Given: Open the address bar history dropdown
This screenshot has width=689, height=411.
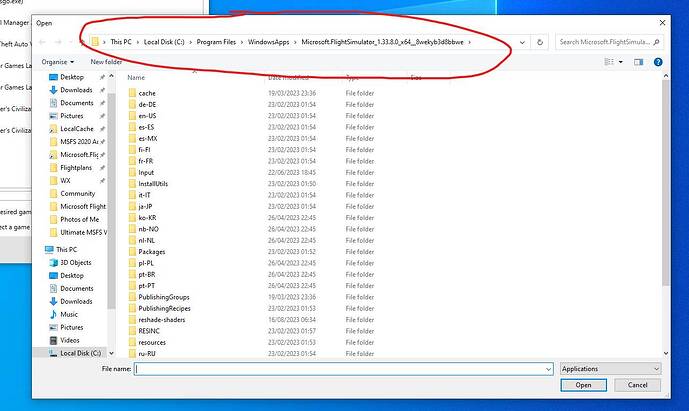Looking at the screenshot, I should pos(522,42).
